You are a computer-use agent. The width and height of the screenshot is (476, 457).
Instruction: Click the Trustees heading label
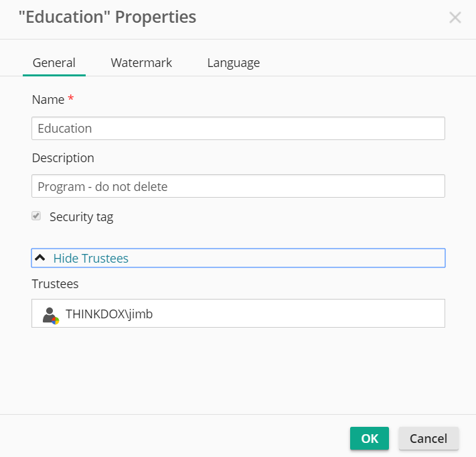(56, 284)
